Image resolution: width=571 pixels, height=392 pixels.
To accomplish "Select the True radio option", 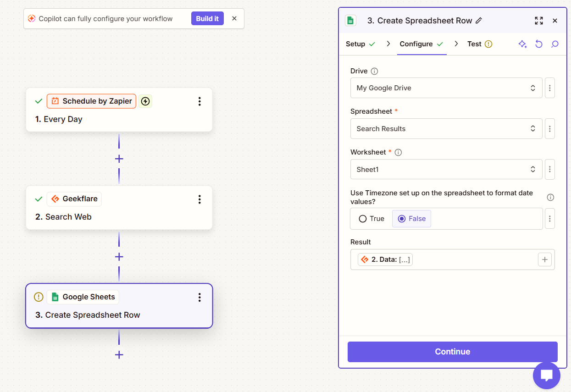I will pos(371,219).
